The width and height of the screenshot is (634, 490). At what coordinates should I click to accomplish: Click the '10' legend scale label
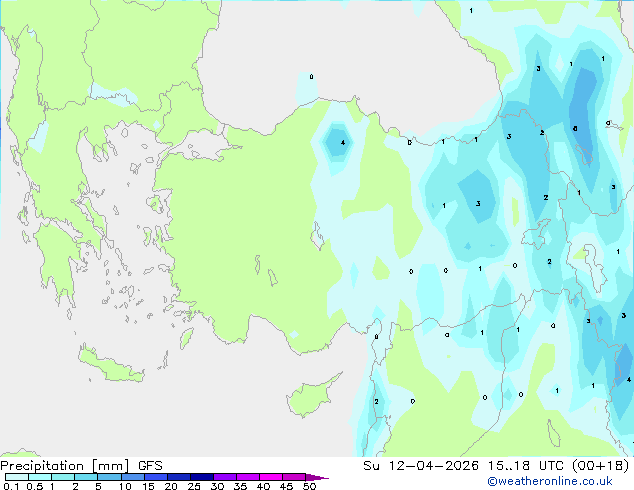tap(125, 486)
